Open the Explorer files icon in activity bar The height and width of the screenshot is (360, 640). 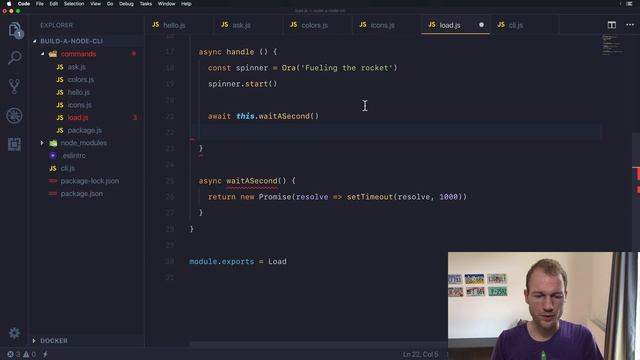[15, 30]
